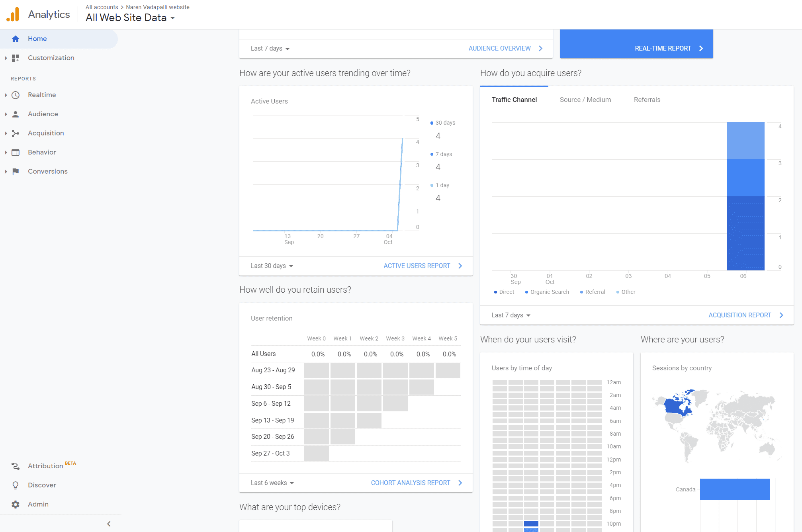Open the Audience Overview link
The height and width of the screenshot is (532, 802).
point(499,49)
